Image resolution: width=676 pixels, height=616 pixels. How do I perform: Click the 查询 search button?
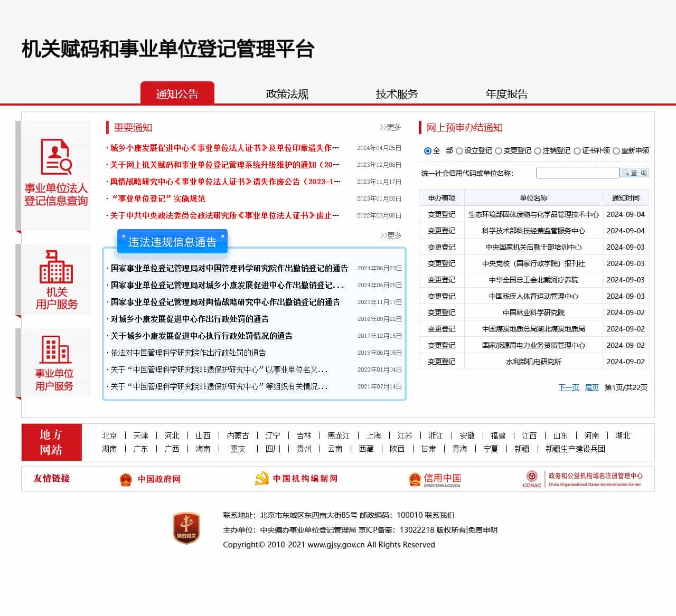634,173
